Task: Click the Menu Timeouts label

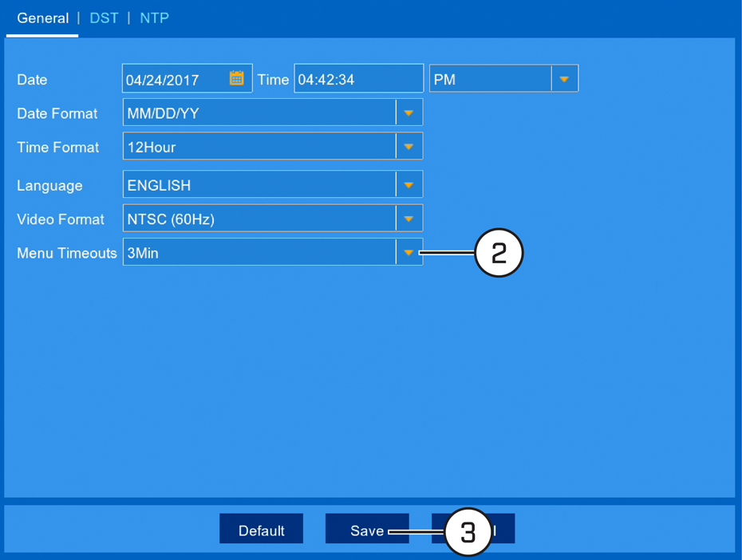Action: click(67, 253)
